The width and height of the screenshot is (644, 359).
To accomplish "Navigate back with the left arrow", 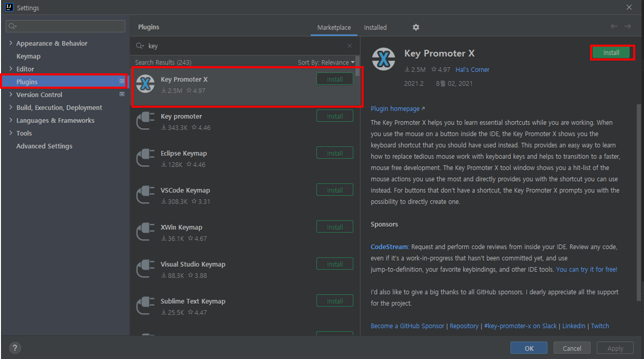I will coord(614,26).
